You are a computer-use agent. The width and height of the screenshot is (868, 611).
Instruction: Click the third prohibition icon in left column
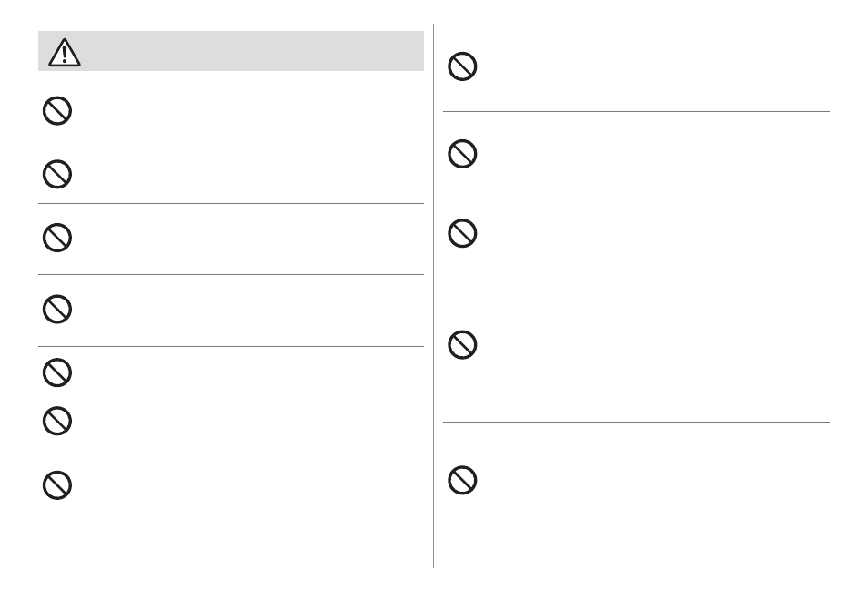57,238
